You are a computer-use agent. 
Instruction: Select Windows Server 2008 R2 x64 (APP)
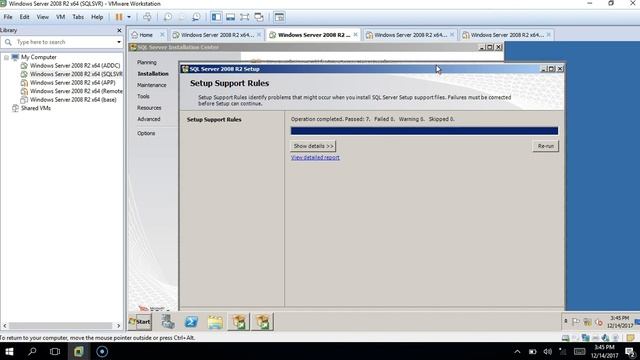click(x=72, y=83)
